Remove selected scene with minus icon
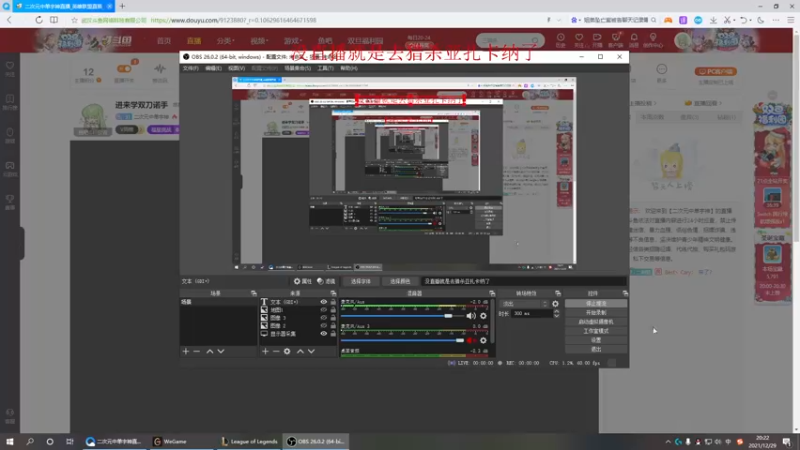This screenshot has height=450, width=800. [197, 351]
